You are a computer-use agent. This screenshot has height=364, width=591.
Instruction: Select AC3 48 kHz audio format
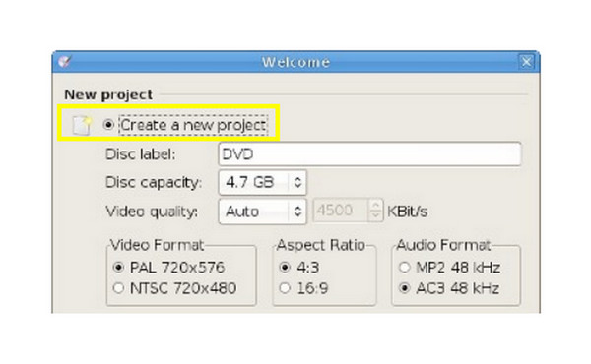[405, 288]
